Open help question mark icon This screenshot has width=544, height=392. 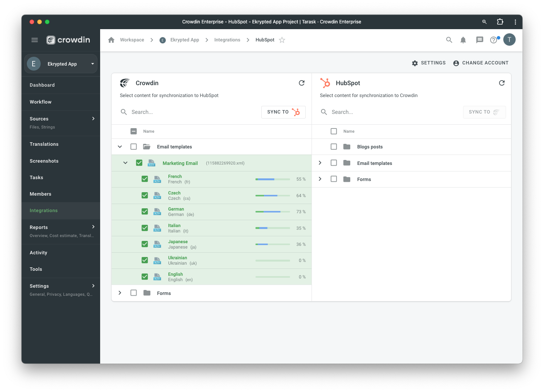point(494,40)
